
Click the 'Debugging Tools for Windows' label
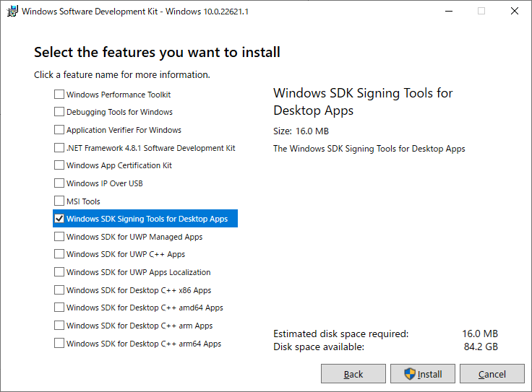119,112
